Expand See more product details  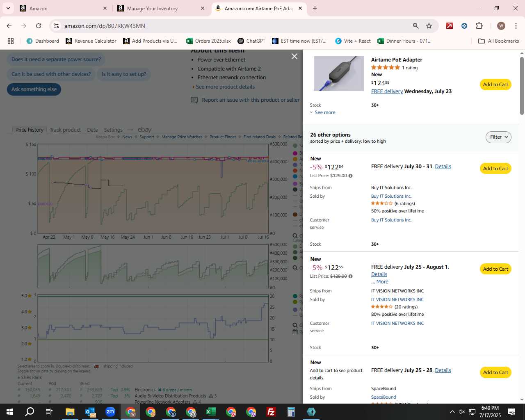pos(225,87)
